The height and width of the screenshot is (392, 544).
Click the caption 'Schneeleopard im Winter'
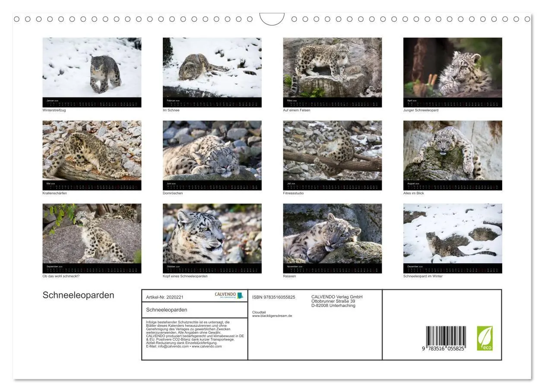(423, 276)
